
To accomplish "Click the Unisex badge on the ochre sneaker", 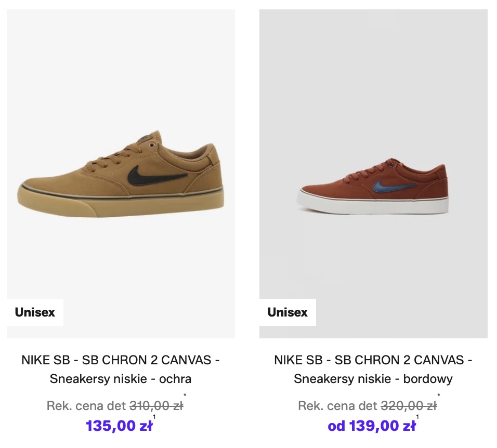I will (x=35, y=312).
